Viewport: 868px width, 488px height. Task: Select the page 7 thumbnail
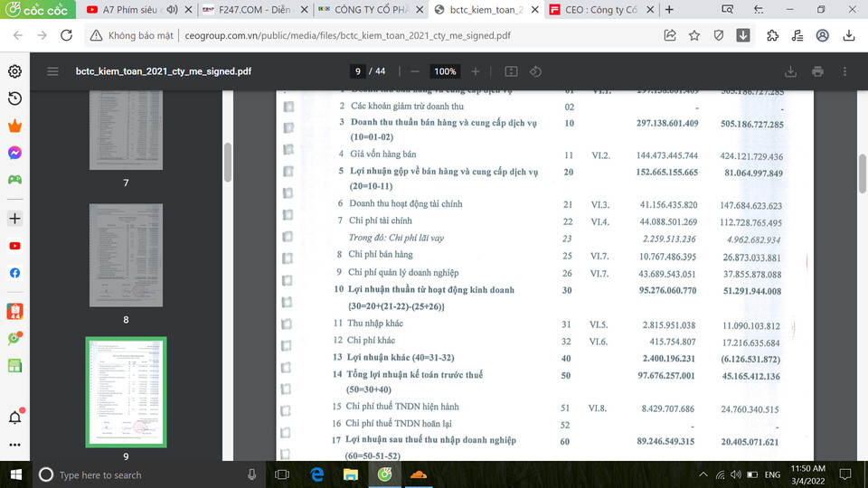tap(126, 130)
